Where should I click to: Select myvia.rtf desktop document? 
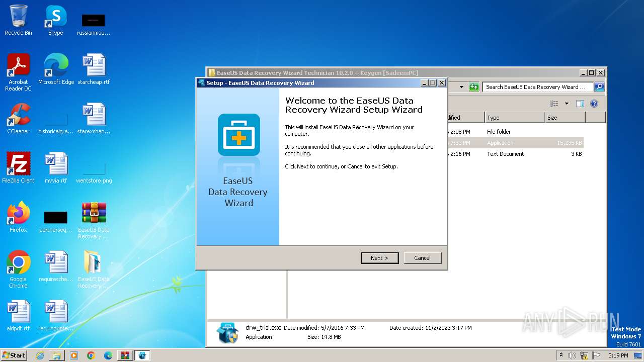(x=56, y=168)
